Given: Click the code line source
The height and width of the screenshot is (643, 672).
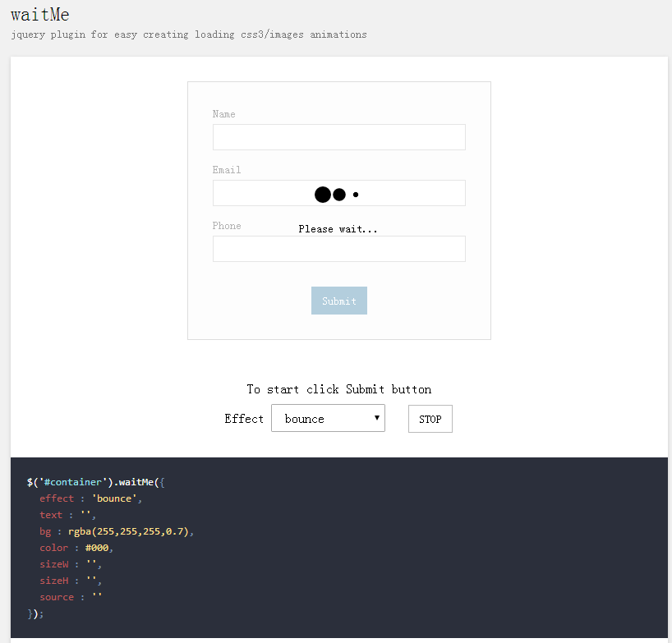Looking at the screenshot, I should click(71, 597).
